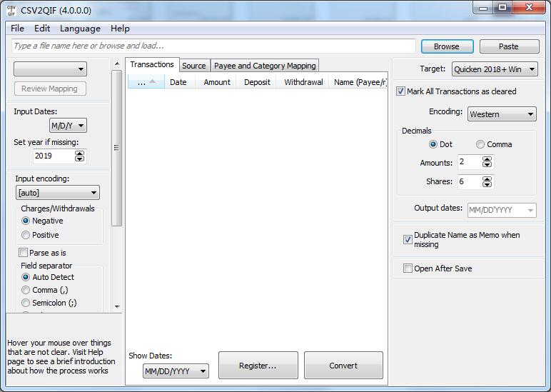Viewport: 551px width, 392px height.
Task: Increase the Amounts decimals value
Action: [487, 159]
